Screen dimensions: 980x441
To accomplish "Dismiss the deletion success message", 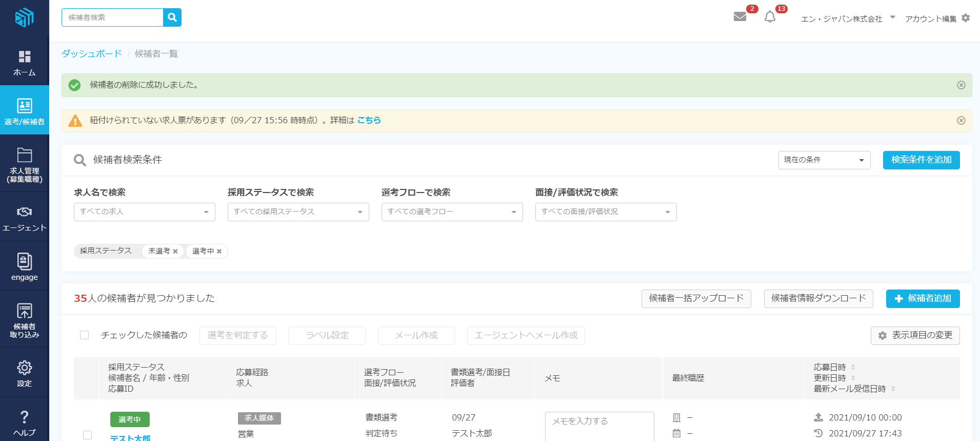I will click(961, 85).
